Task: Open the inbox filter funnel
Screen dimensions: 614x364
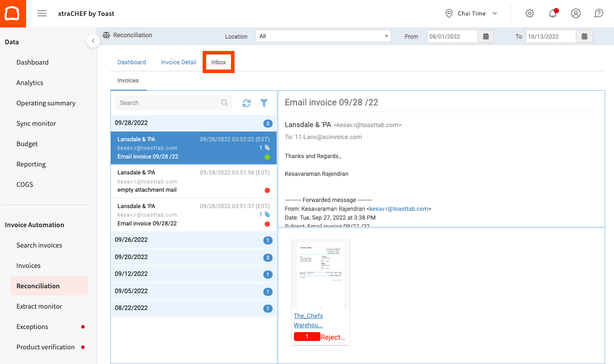Action: point(264,103)
